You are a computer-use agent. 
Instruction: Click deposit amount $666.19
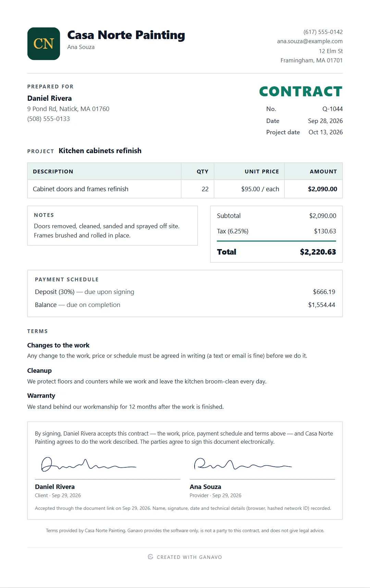[324, 292]
